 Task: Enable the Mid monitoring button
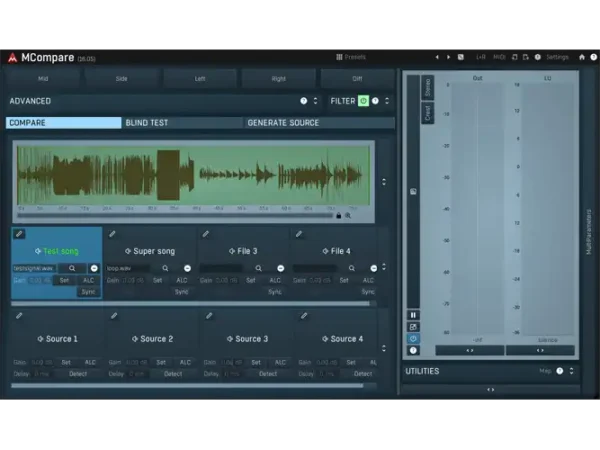click(43, 78)
